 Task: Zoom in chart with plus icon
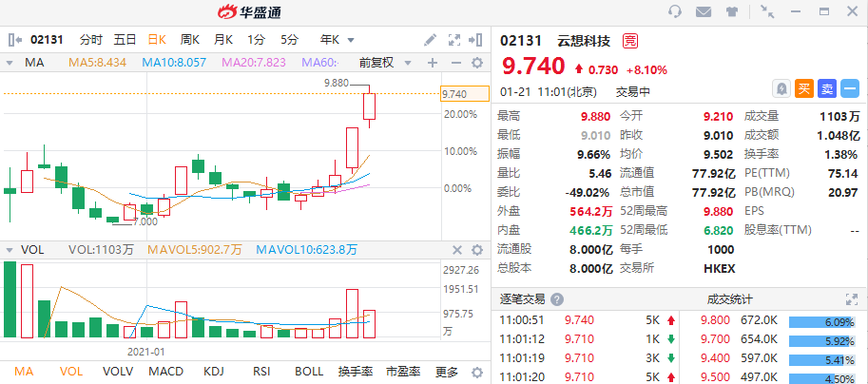pyautogui.click(x=433, y=63)
